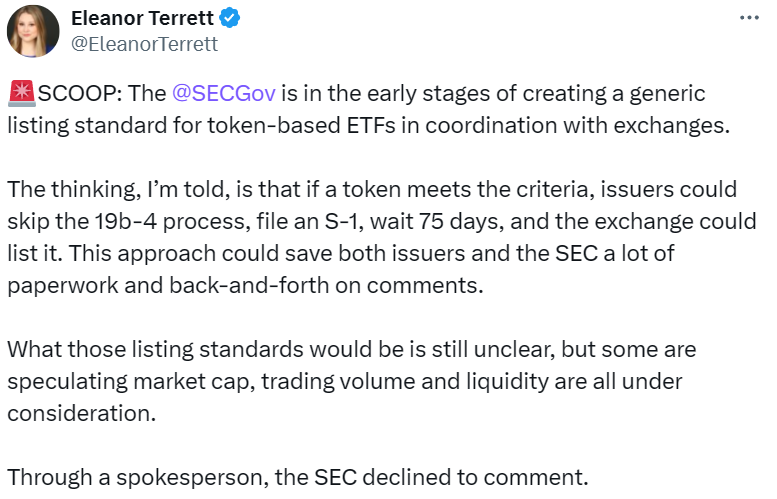777x499 pixels.
Task: Click the red siren emoji before SCOOP
Action: (22, 95)
